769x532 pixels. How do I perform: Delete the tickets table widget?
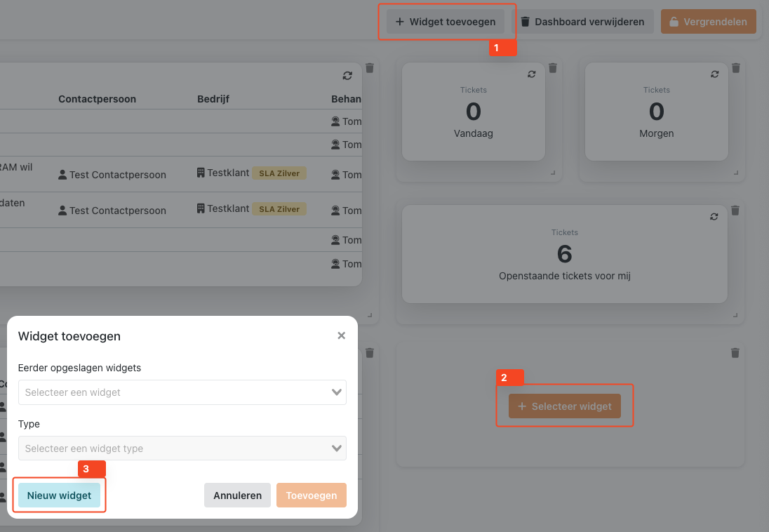point(370,68)
